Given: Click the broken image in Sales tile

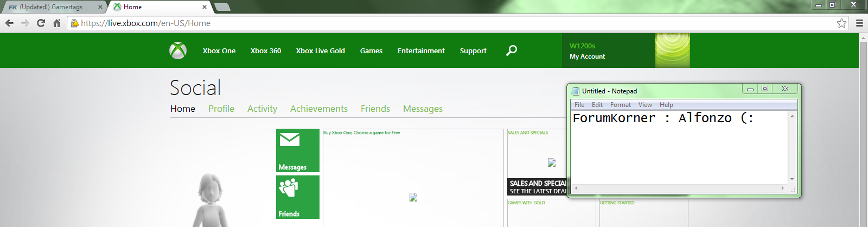Looking at the screenshot, I should click(x=552, y=162).
